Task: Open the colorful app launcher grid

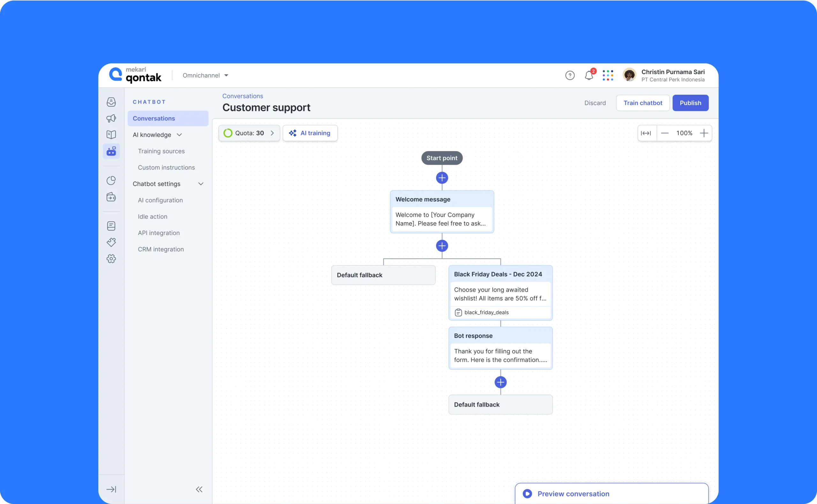Action: coord(608,75)
